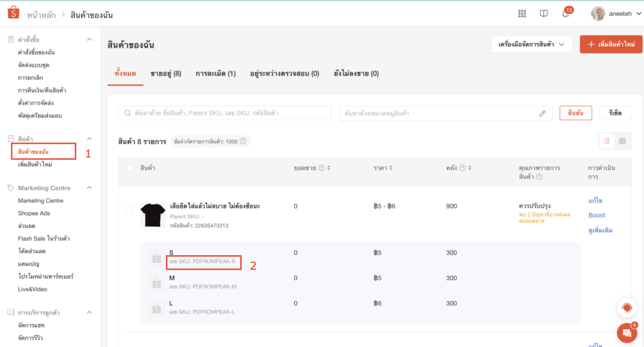Sort by ยอดขาย using sort arrows
Image resolution: width=644 pixels, height=347 pixels.
(x=329, y=168)
